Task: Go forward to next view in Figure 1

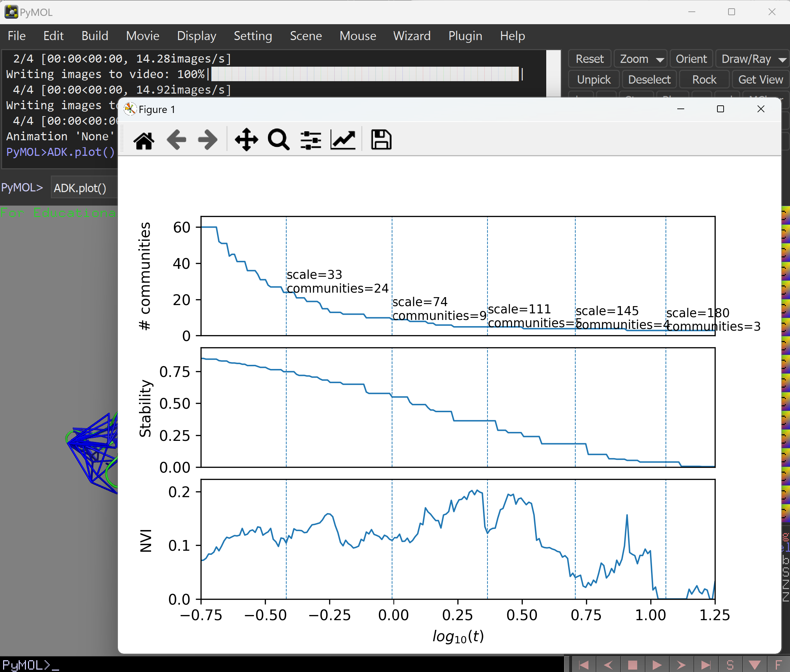Action: coord(208,140)
